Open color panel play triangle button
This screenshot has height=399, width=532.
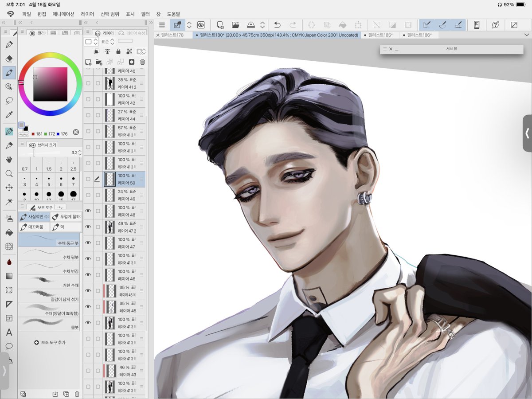(x=76, y=132)
